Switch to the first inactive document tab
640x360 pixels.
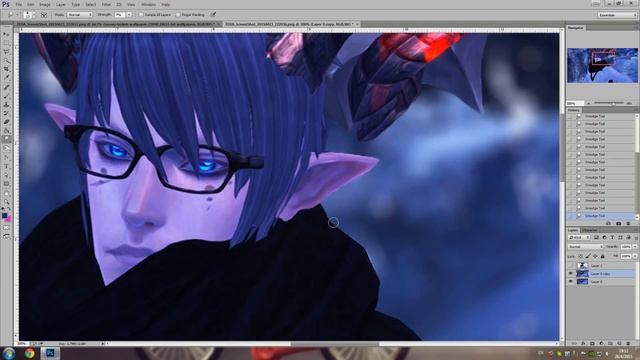[116, 24]
